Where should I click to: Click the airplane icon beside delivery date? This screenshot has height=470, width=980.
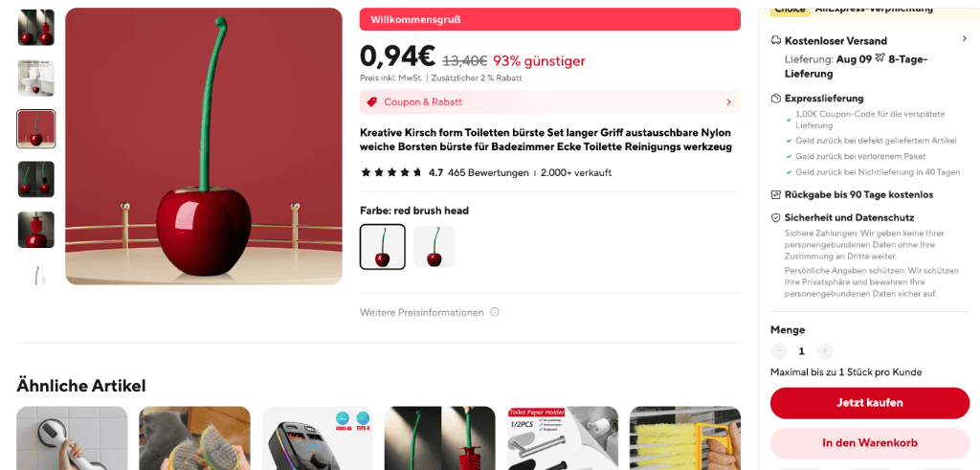click(880, 58)
